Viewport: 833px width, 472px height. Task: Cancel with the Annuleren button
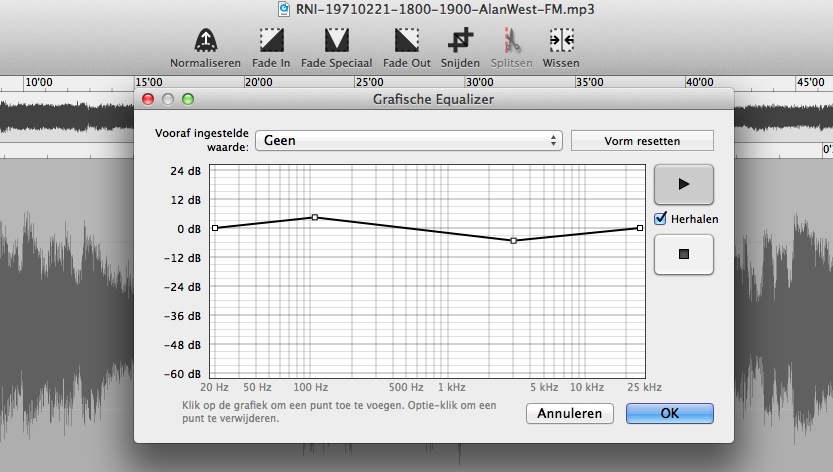(x=569, y=413)
